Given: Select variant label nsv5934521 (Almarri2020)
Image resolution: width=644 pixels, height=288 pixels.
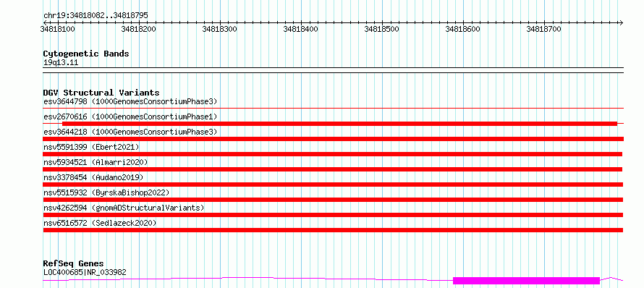Looking at the screenshot, I should point(96,162).
